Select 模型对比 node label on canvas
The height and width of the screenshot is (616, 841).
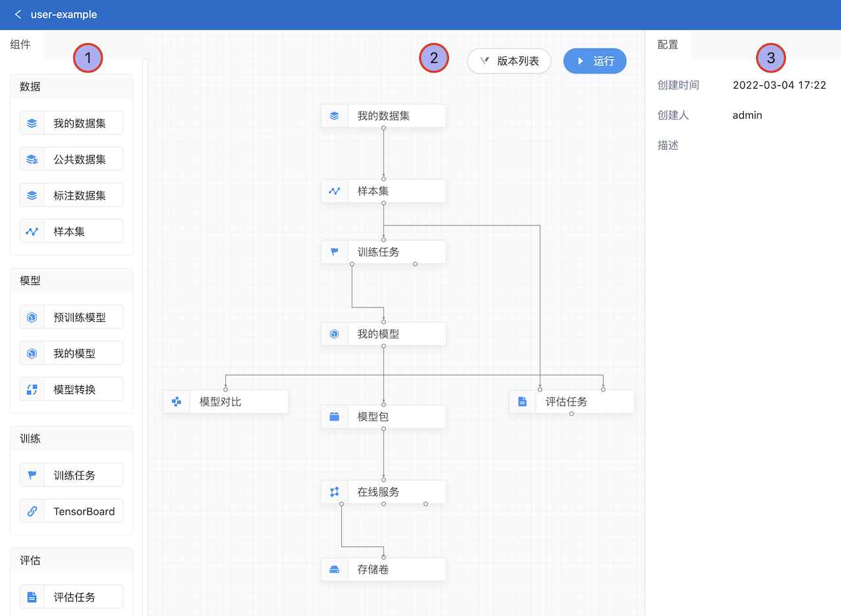pyautogui.click(x=221, y=401)
